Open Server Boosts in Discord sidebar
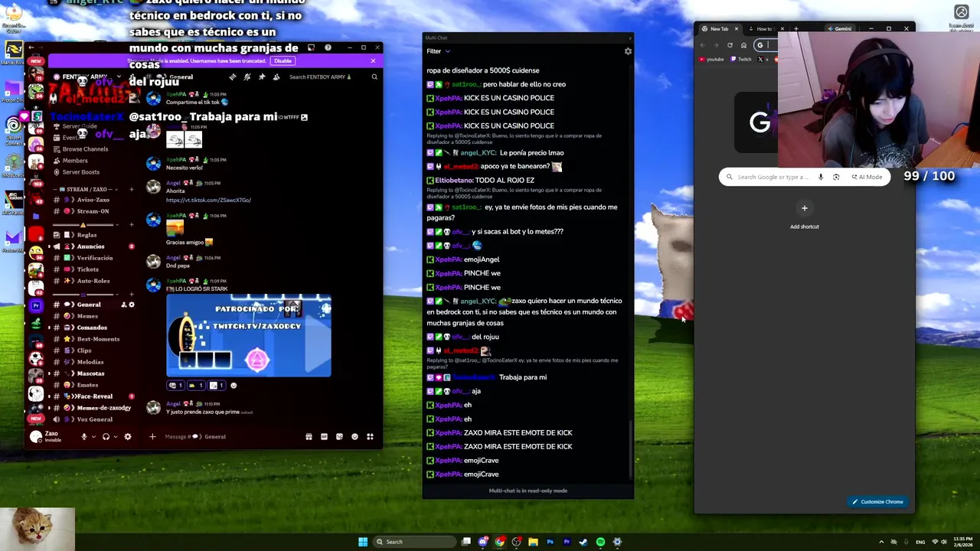 tap(80, 172)
